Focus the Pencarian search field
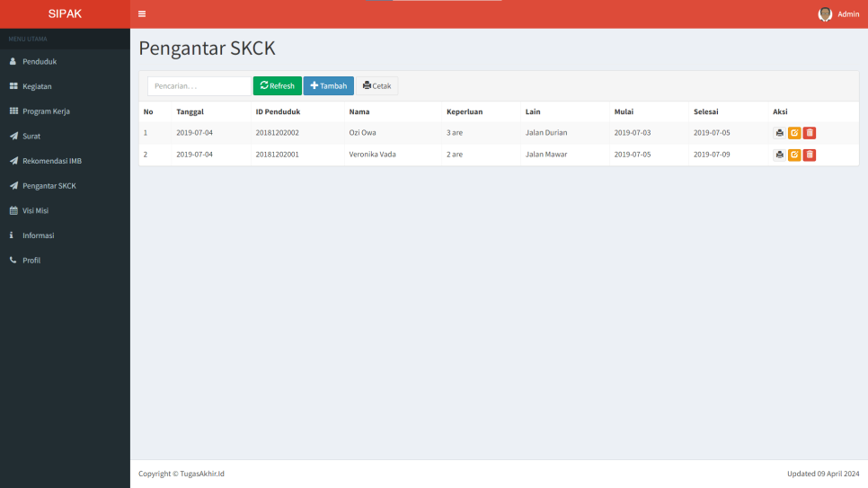This screenshot has height=488, width=868. coord(199,86)
